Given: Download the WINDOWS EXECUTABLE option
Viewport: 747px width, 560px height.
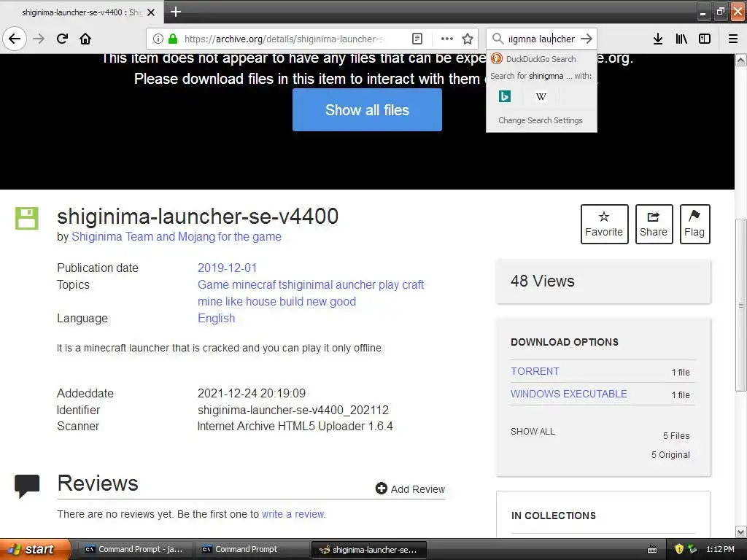Looking at the screenshot, I should [x=569, y=394].
